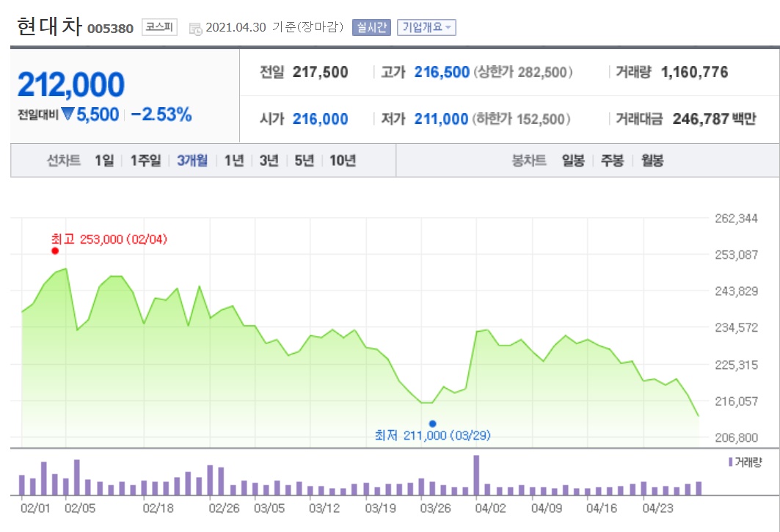The width and height of the screenshot is (780, 532).
Task: Click the 최고 253,000 (02/04) label
Action: 109,239
